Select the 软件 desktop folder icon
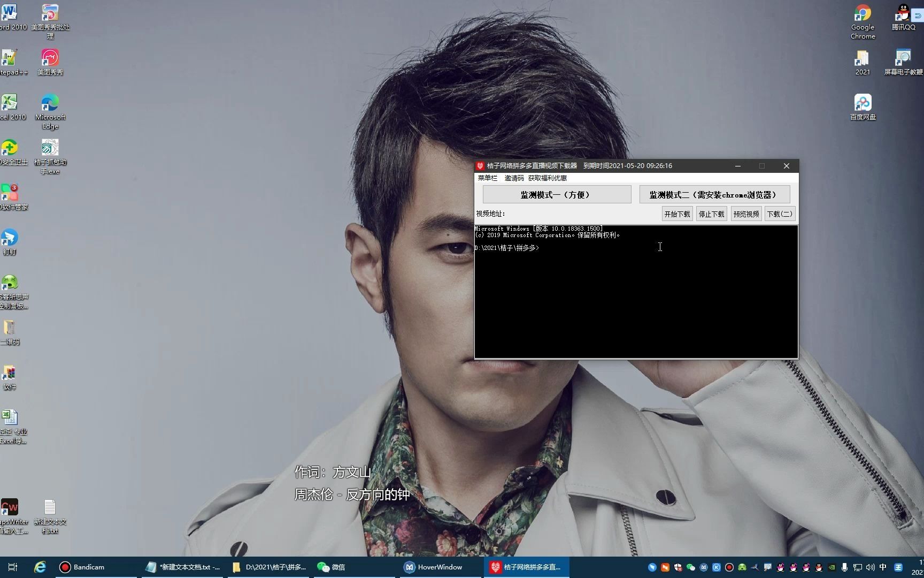 coord(10,377)
